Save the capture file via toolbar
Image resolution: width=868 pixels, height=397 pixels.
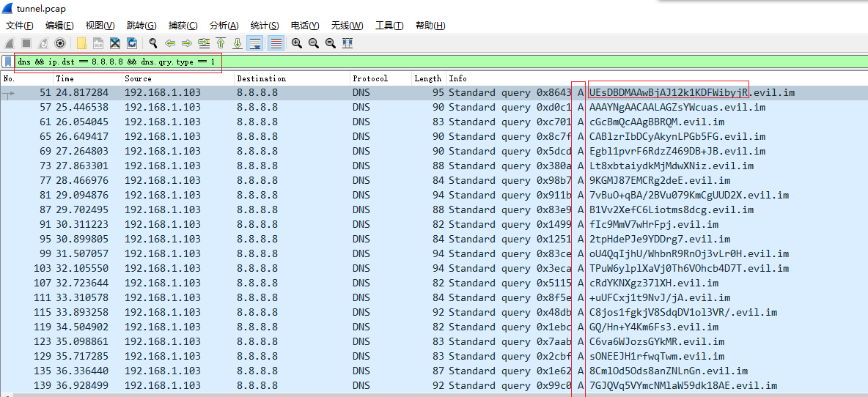[x=98, y=43]
